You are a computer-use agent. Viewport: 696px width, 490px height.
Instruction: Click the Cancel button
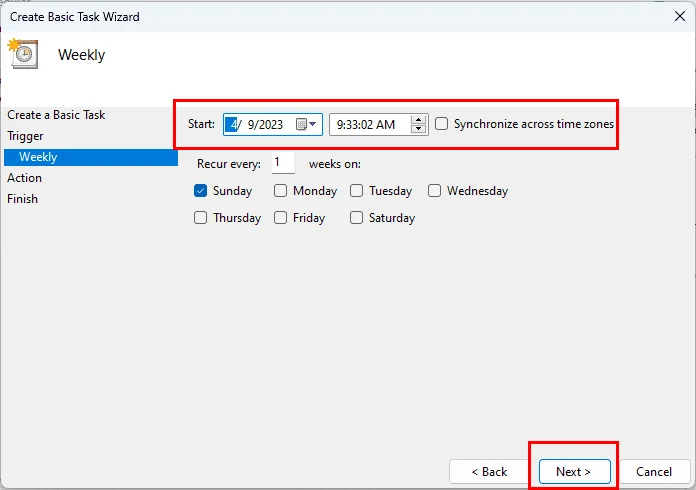coord(654,471)
